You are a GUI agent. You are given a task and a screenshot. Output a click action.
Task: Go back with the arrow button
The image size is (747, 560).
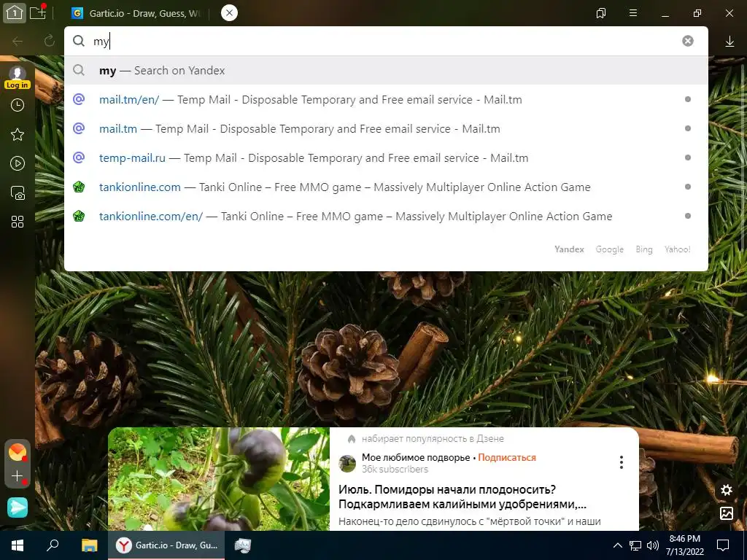pyautogui.click(x=18, y=42)
